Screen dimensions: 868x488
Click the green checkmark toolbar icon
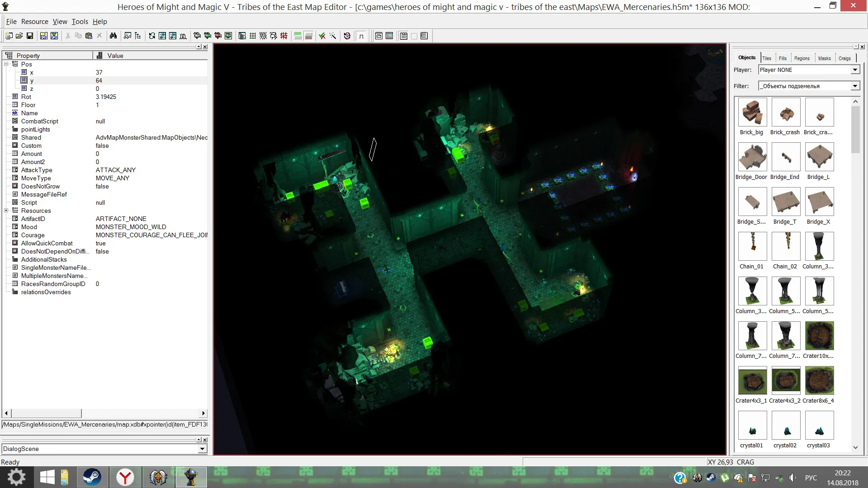click(x=322, y=36)
